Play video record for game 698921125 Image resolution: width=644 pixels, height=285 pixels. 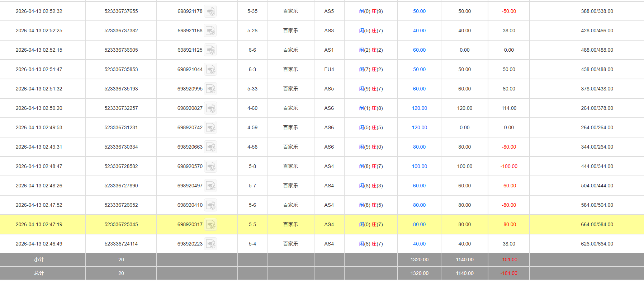point(210,50)
